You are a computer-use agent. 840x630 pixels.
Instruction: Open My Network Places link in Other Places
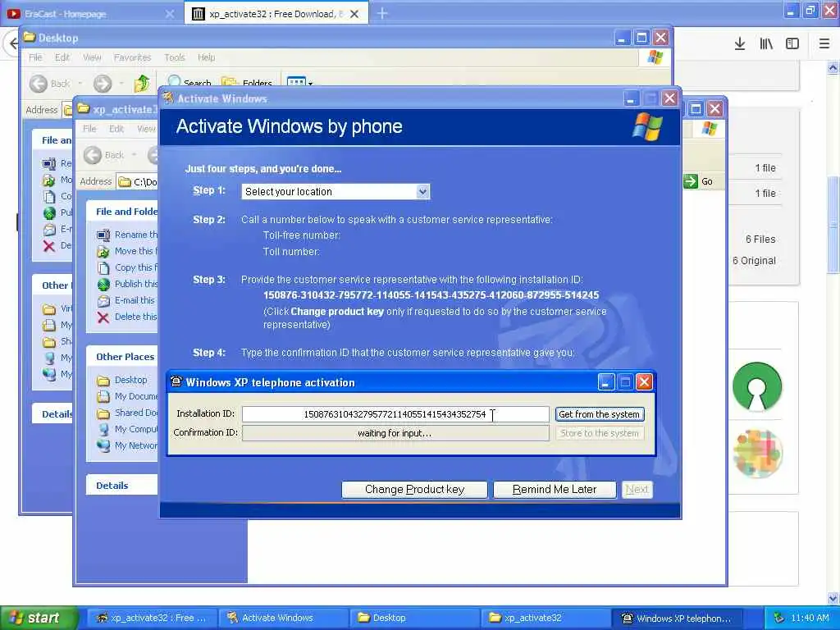[136, 445]
